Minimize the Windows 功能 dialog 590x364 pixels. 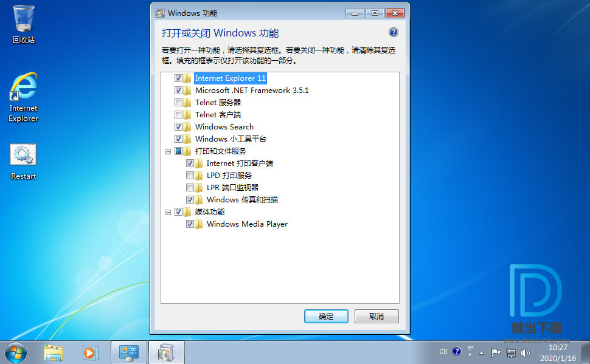point(355,13)
